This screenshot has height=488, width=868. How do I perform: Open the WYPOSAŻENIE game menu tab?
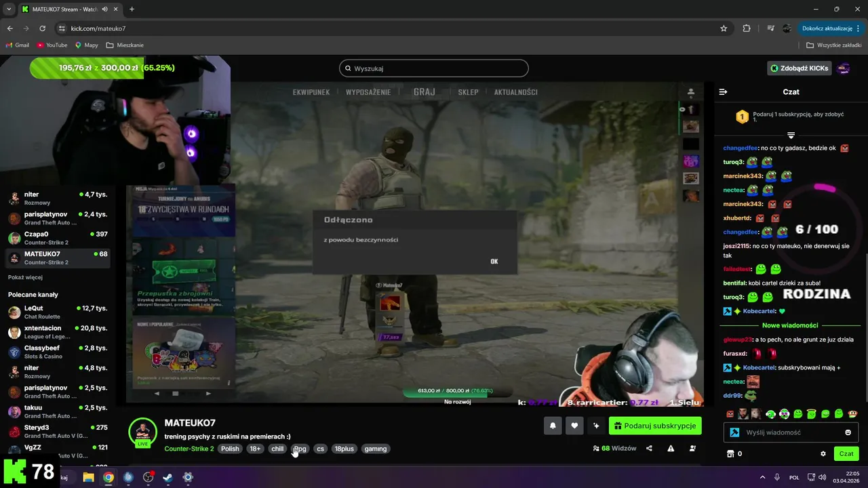point(368,92)
